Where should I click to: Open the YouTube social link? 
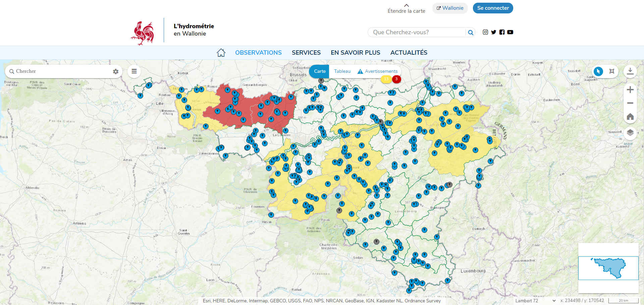pos(510,32)
